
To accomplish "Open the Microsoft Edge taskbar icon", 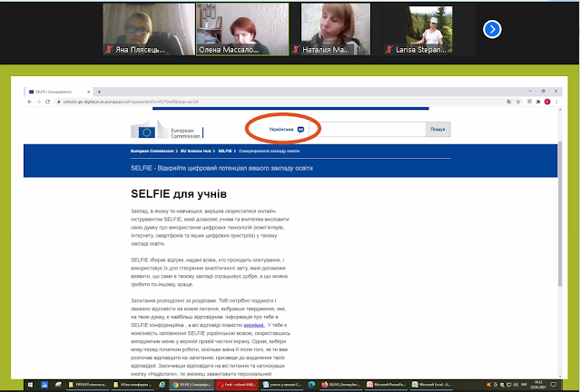I will (x=311, y=385).
